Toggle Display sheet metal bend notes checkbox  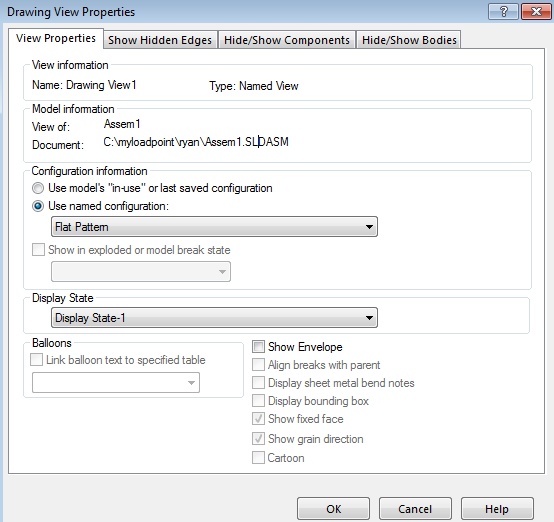(258, 383)
